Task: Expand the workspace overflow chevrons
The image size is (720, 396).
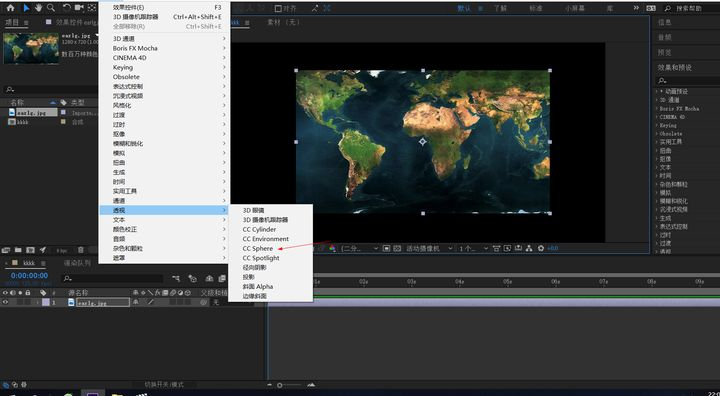Action: tap(636, 8)
